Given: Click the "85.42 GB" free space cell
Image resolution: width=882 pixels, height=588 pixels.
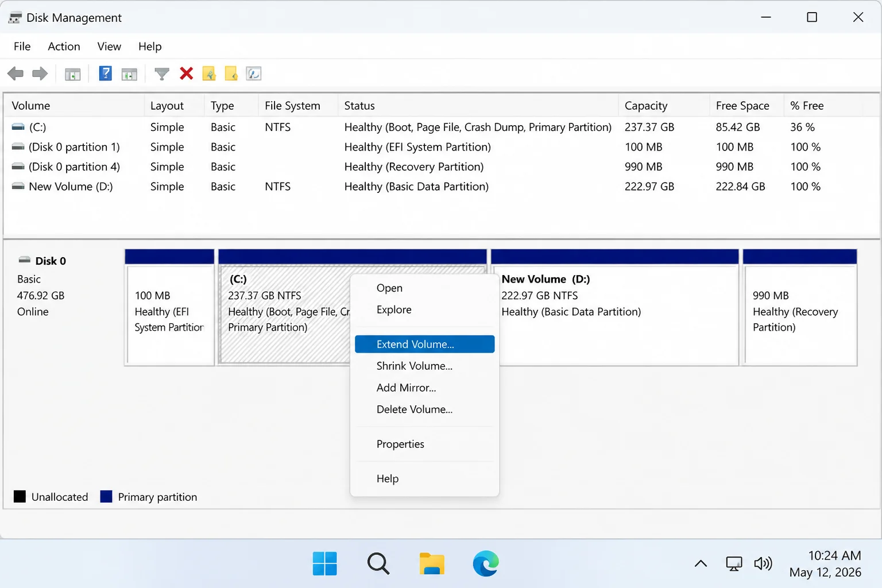Looking at the screenshot, I should click(x=738, y=127).
